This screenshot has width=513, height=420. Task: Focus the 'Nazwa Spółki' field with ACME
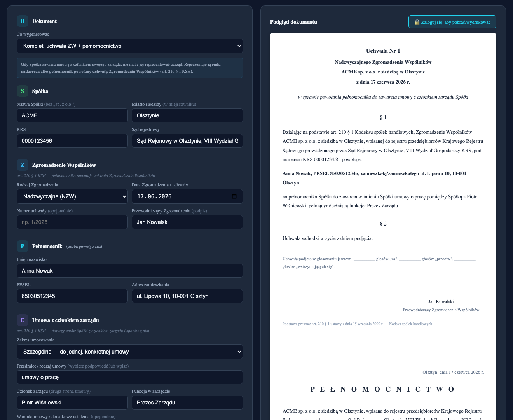pos(72,115)
